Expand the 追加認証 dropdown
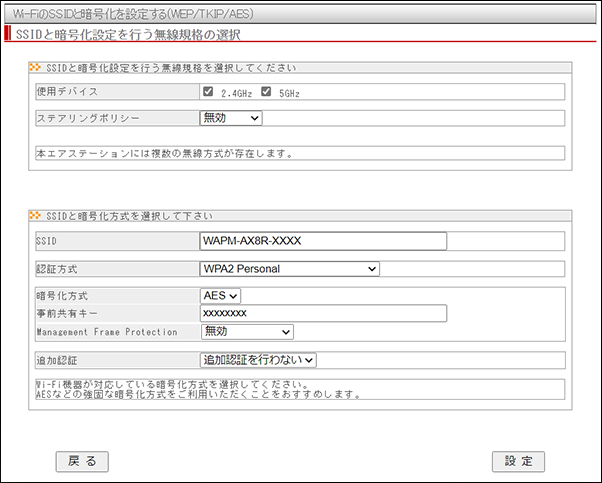 coord(259,359)
